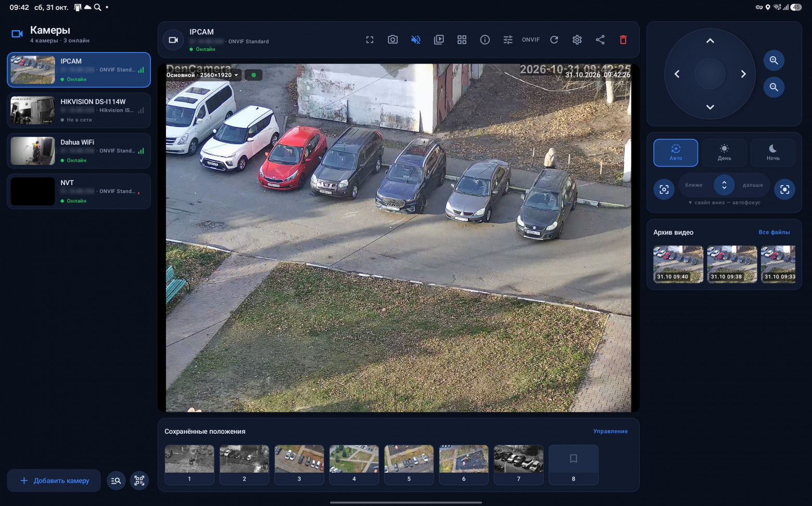
Task: Select HIKVISION DS-I114W camera
Action: click(x=79, y=110)
